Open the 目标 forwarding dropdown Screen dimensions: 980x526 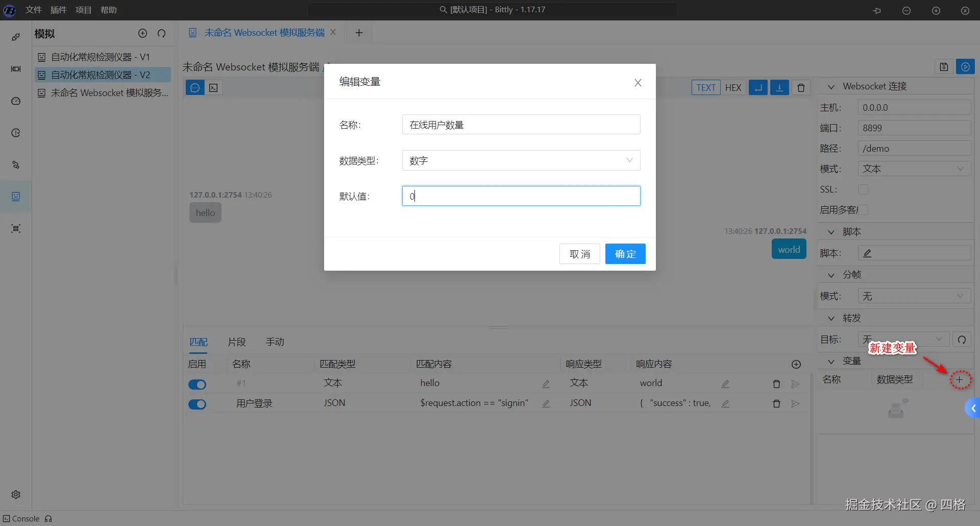pos(903,340)
